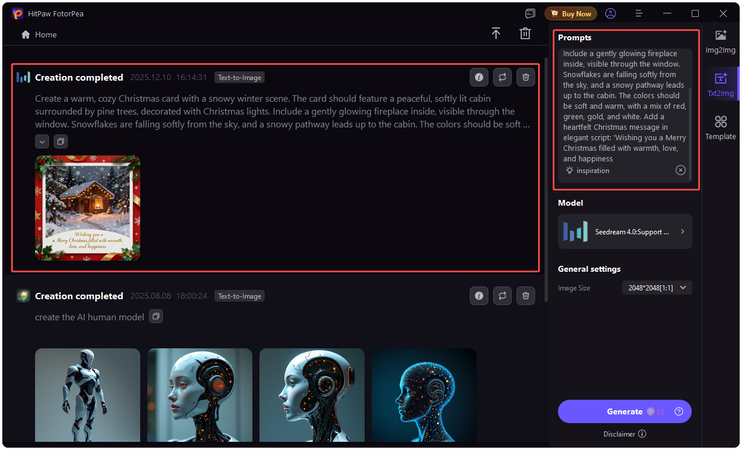Image resolution: width=742 pixels, height=450 pixels.
Task: Show info for the AI human model creation
Action: pyautogui.click(x=479, y=296)
